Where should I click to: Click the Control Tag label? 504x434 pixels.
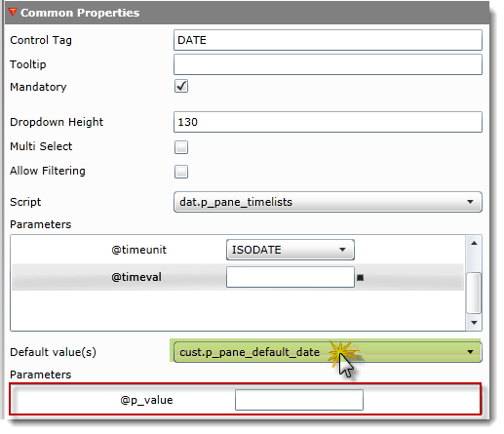(41, 40)
